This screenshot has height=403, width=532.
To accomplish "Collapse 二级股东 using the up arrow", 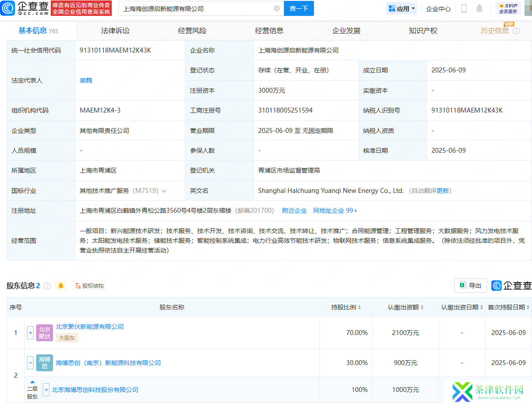I will [32, 382].
